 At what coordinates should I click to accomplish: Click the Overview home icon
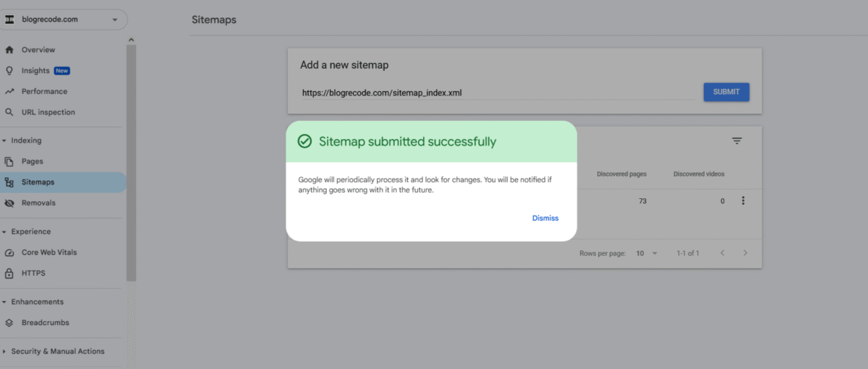[9, 50]
